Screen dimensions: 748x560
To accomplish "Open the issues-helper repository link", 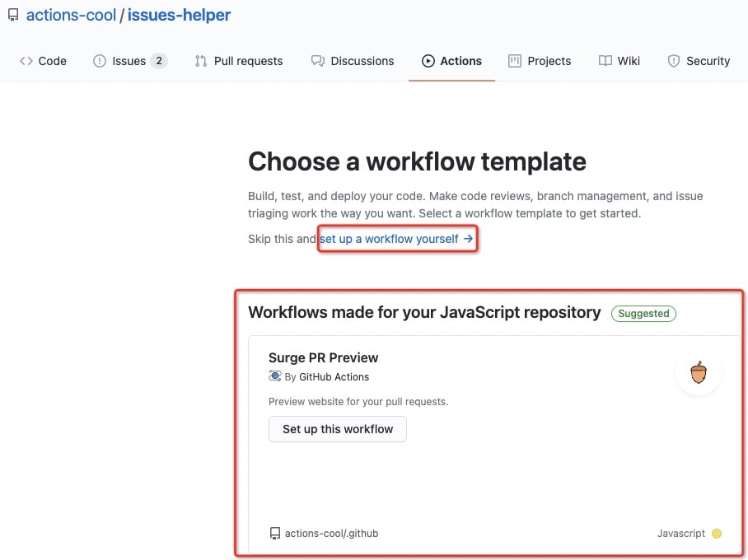I will (179, 16).
